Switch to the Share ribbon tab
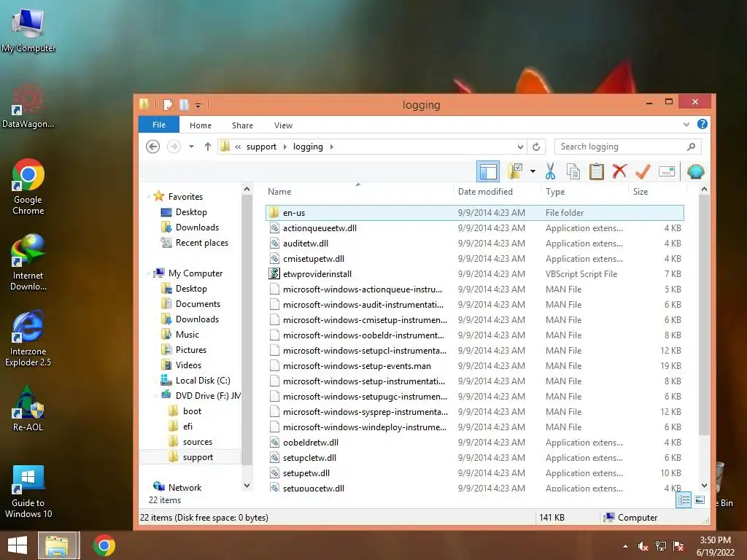This screenshot has height=560, width=747. pos(242,125)
